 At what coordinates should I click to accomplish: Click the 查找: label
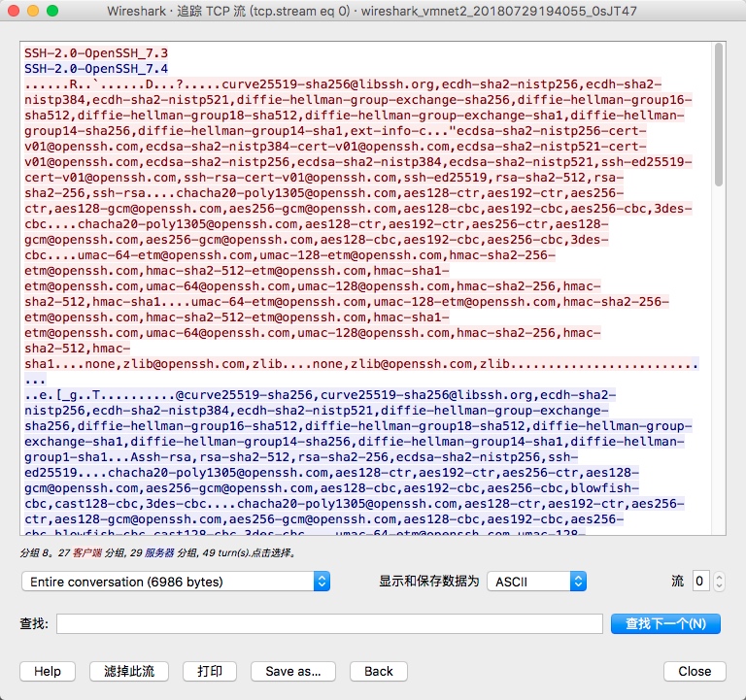click(x=34, y=623)
